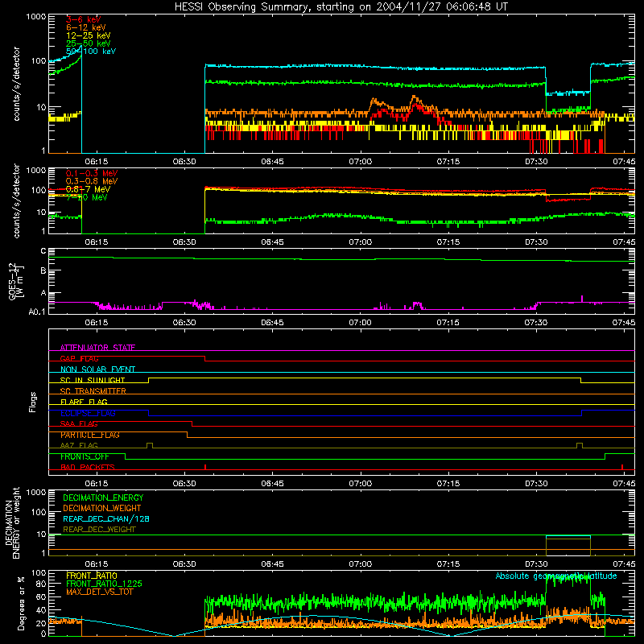Click the FLARE_FLAG label

coord(84,402)
